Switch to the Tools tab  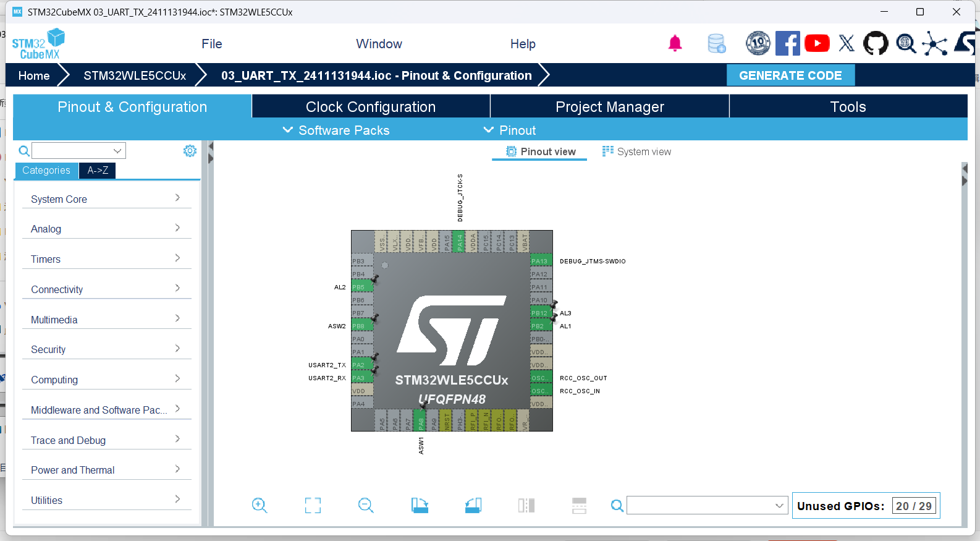(x=848, y=106)
